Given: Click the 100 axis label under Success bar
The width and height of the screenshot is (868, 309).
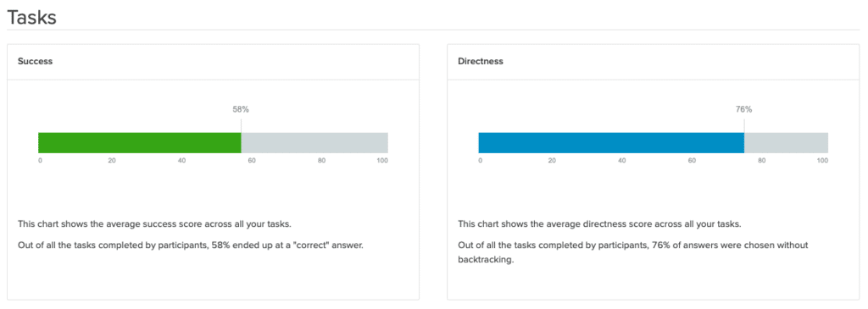Looking at the screenshot, I should (x=382, y=161).
